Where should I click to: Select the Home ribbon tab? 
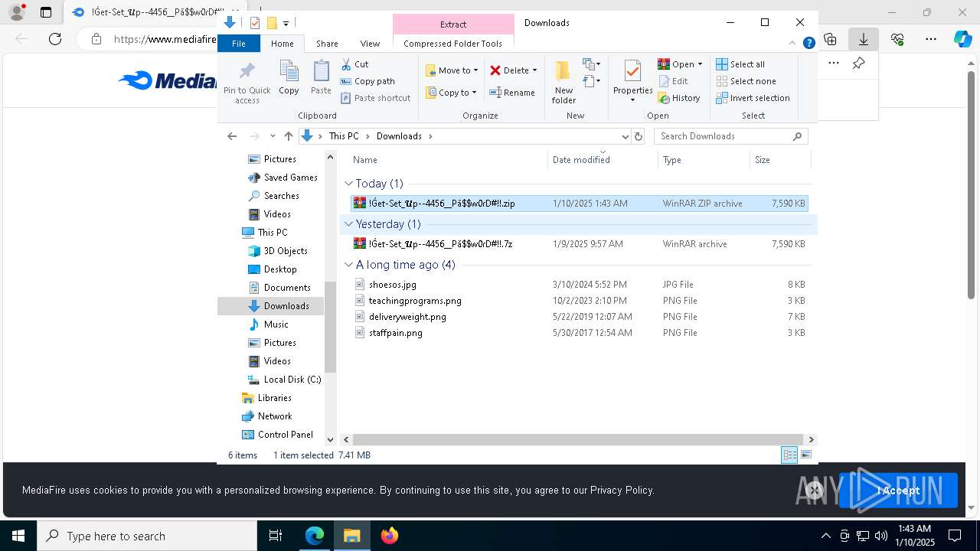282,44
